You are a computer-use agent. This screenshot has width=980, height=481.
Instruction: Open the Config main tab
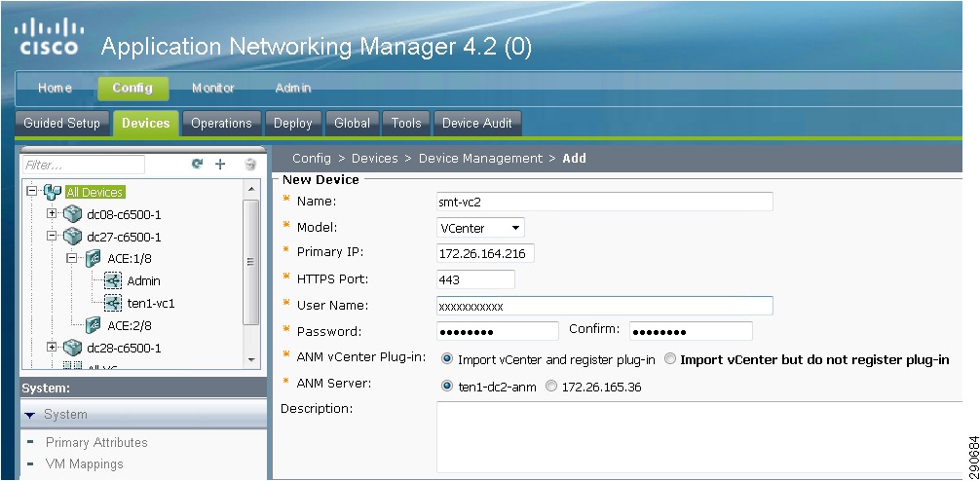pyautogui.click(x=133, y=88)
